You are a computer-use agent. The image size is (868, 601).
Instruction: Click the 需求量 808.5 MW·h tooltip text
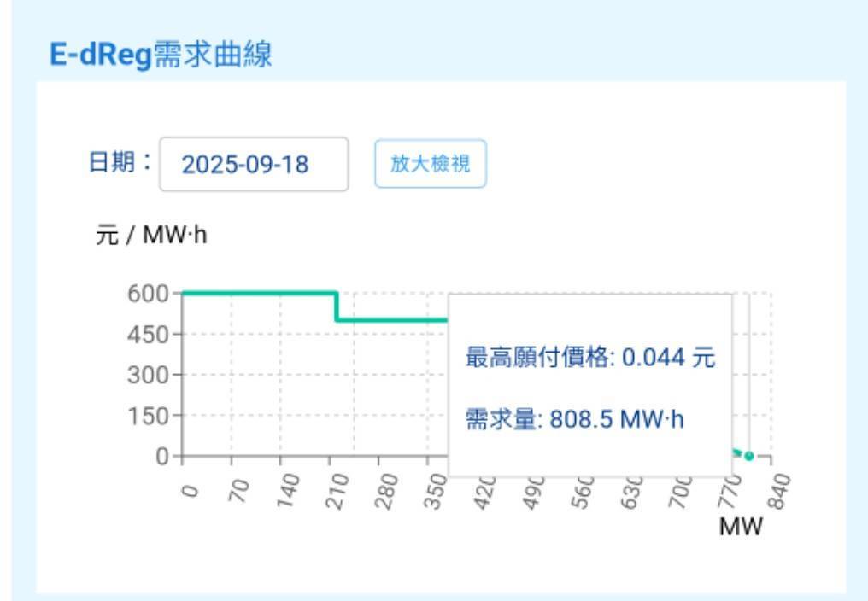574,419
